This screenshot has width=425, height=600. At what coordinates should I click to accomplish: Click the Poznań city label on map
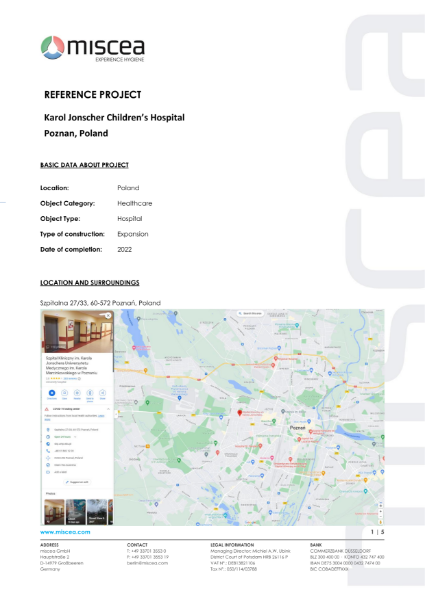[x=298, y=428]
